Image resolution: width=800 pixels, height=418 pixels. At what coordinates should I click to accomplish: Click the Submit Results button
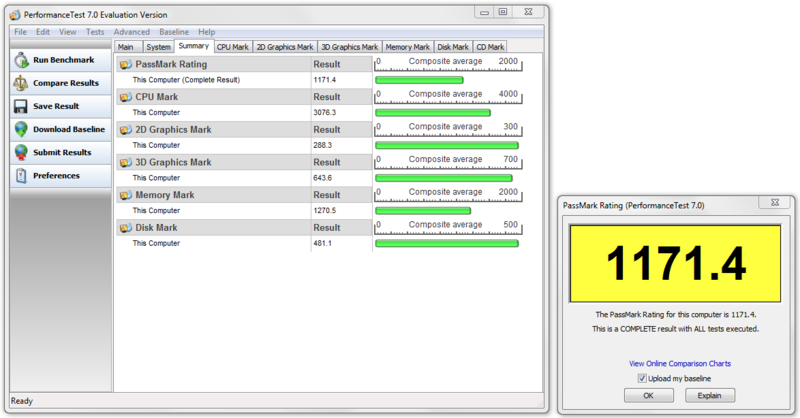pos(61,152)
